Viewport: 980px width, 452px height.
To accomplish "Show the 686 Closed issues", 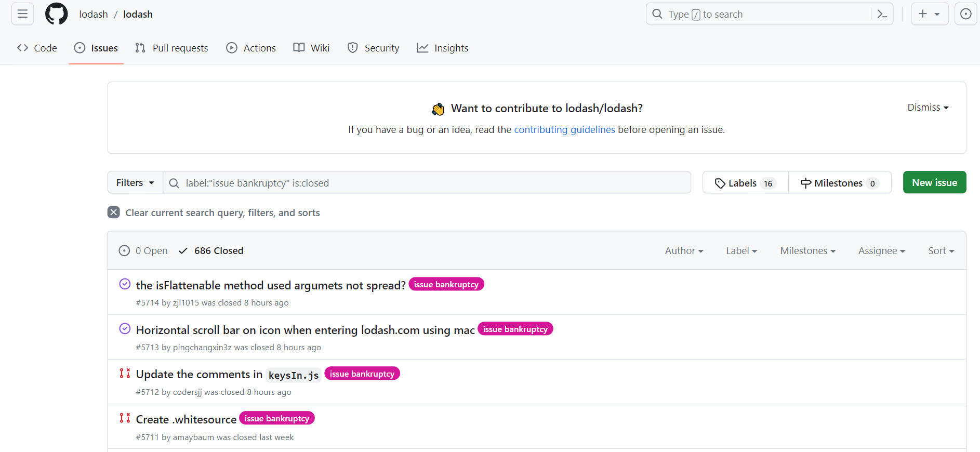I will point(211,250).
